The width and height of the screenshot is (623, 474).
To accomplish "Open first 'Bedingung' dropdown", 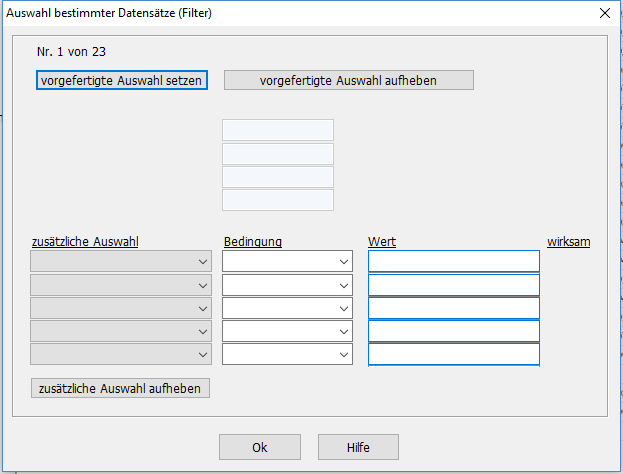I will (x=287, y=262).
